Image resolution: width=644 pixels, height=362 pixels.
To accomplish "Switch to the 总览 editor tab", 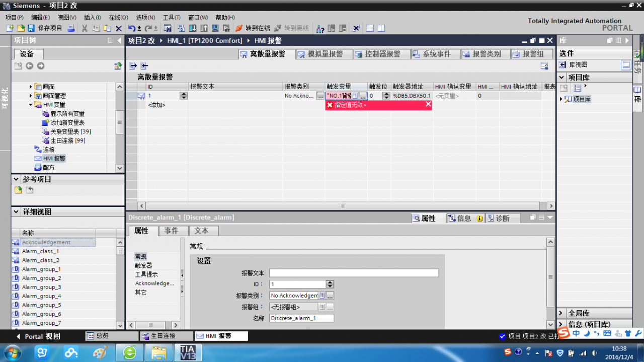I will [x=112, y=336].
